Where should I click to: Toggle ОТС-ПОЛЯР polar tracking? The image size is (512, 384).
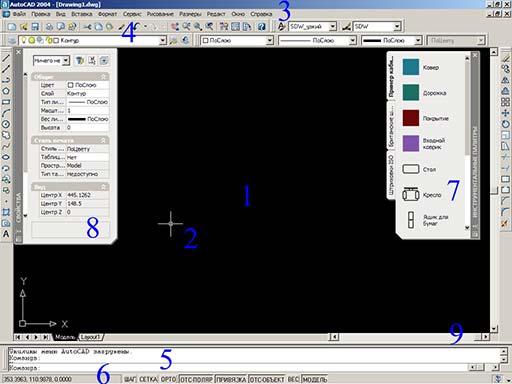pos(196,379)
